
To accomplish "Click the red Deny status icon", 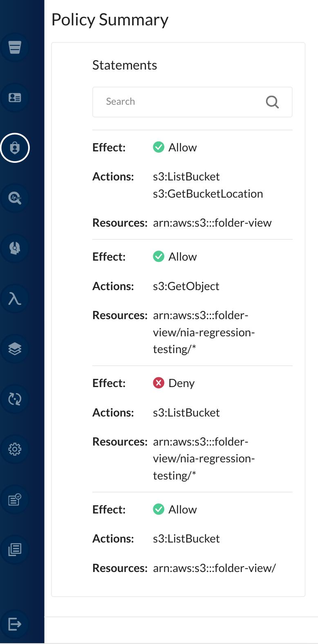I will [159, 383].
